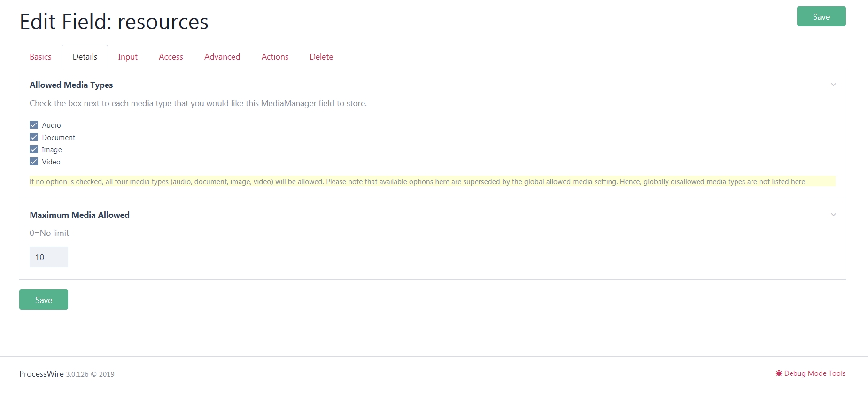Switch to the Basics tab
868x396 pixels.
(x=40, y=57)
